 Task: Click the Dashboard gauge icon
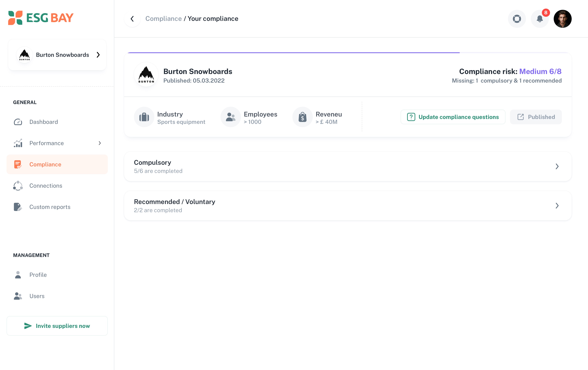[18, 122]
